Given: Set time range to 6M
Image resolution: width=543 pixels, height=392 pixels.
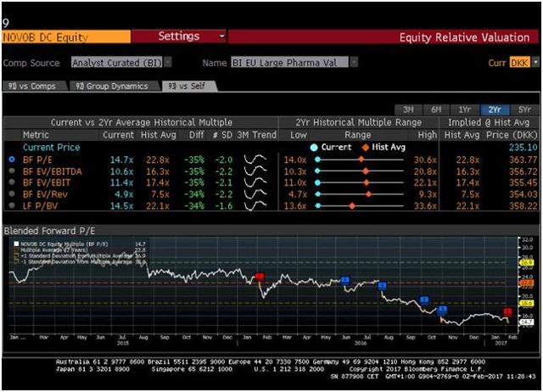Looking at the screenshot, I should (x=436, y=109).
